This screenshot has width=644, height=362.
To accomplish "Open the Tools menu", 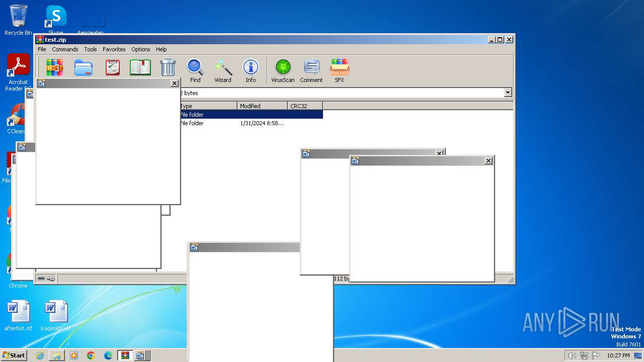I will coord(91,49).
